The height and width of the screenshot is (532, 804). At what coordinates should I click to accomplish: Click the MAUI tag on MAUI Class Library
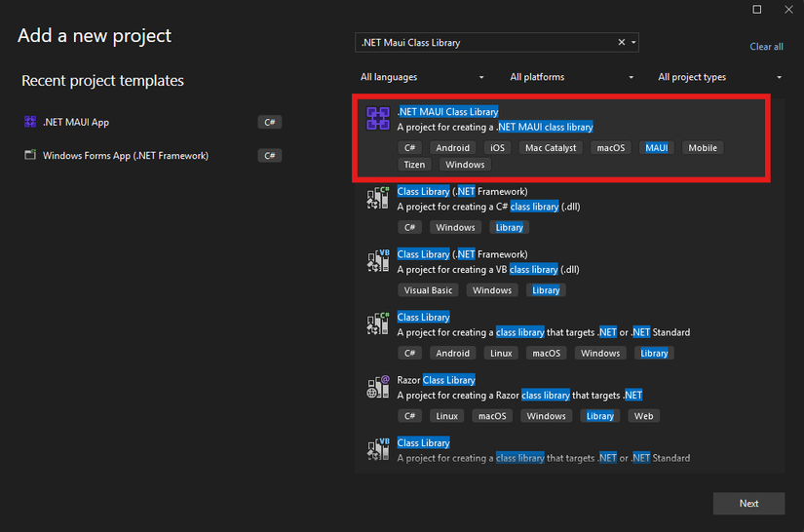pos(656,147)
